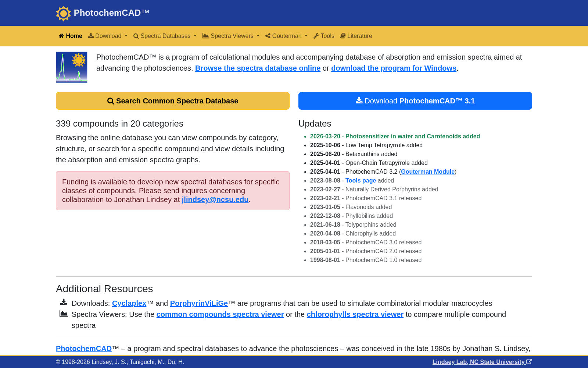Click the PhotochemCAD 3.0 released entry

366,242
